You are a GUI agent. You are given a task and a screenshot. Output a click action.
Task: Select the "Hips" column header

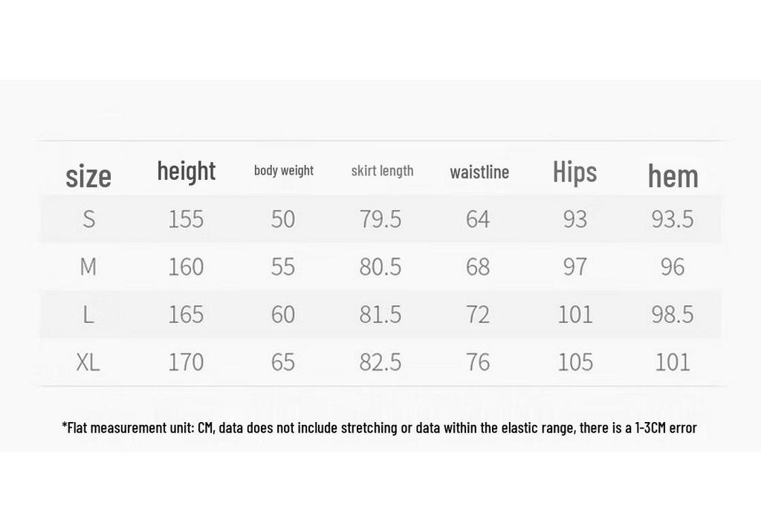575,172
